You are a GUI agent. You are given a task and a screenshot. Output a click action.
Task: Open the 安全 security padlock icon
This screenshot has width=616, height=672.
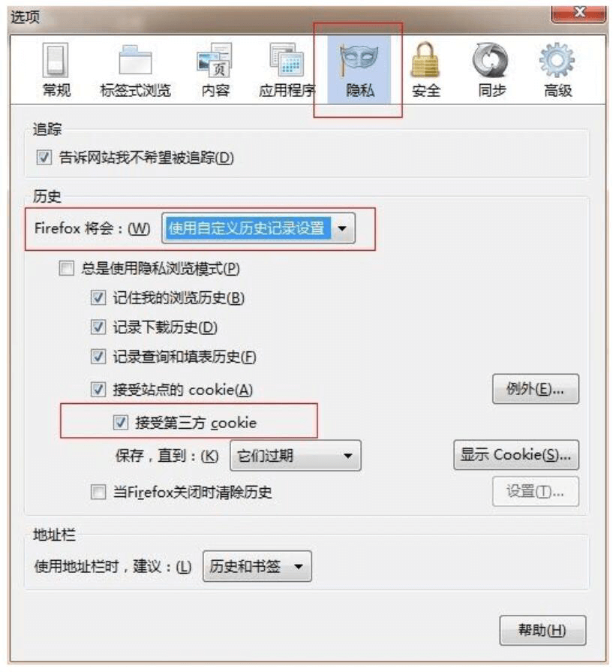coord(425,60)
